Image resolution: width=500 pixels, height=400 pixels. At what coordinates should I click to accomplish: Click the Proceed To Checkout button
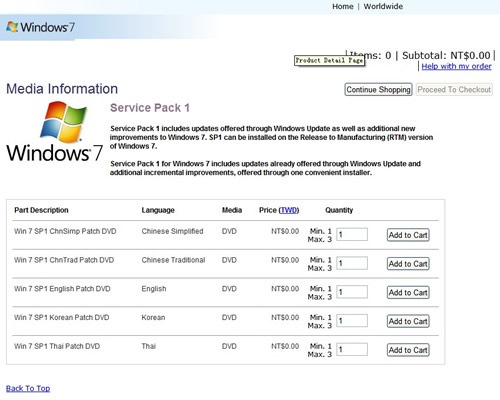tap(454, 89)
